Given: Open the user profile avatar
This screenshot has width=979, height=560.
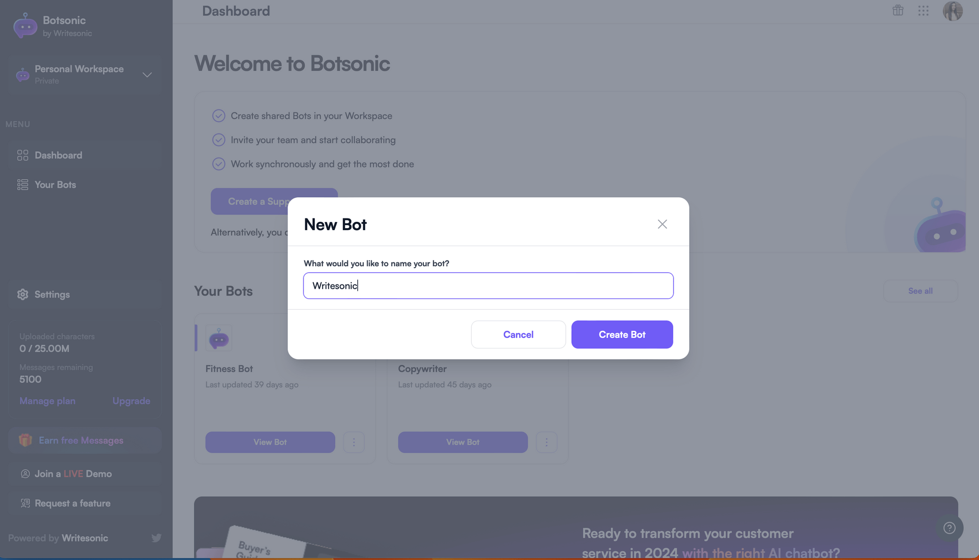Looking at the screenshot, I should pyautogui.click(x=953, y=11).
